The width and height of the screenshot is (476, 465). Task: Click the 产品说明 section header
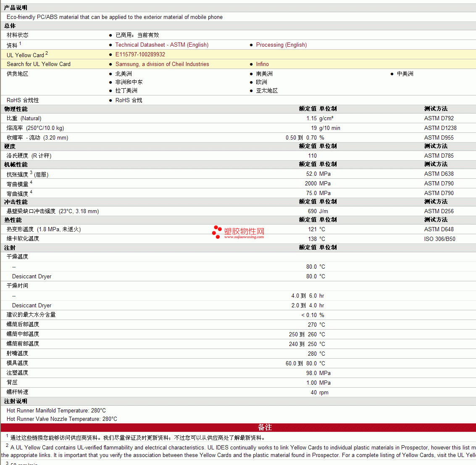16,8
